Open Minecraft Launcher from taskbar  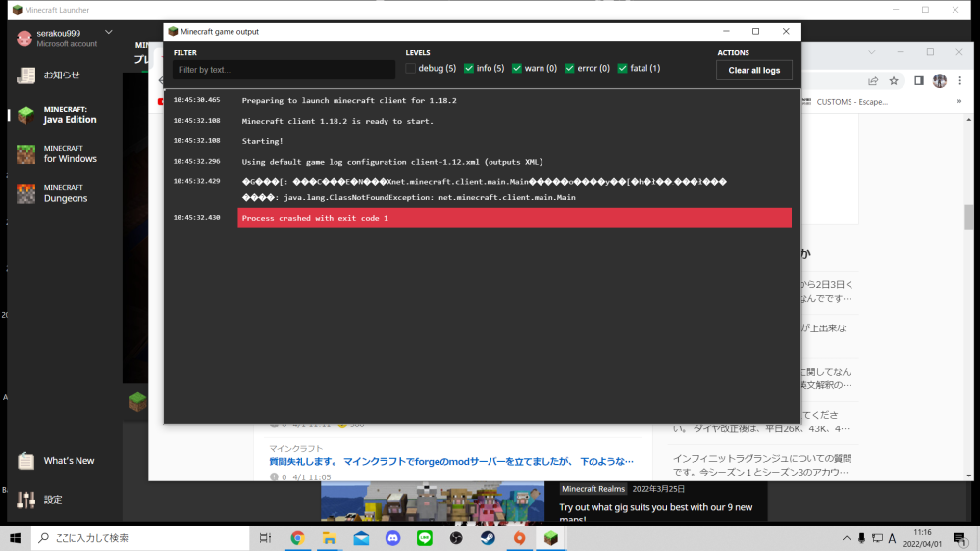(551, 538)
